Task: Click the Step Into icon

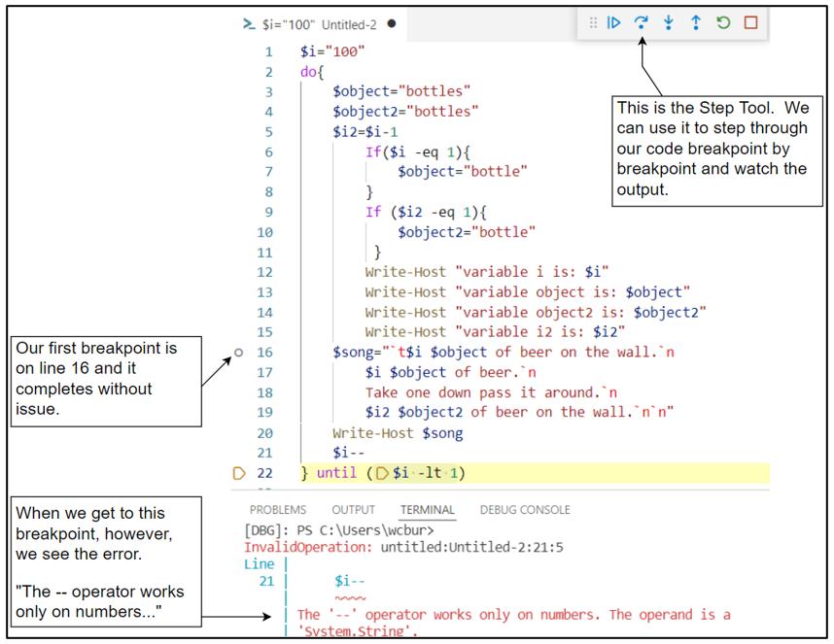Action: click(669, 24)
